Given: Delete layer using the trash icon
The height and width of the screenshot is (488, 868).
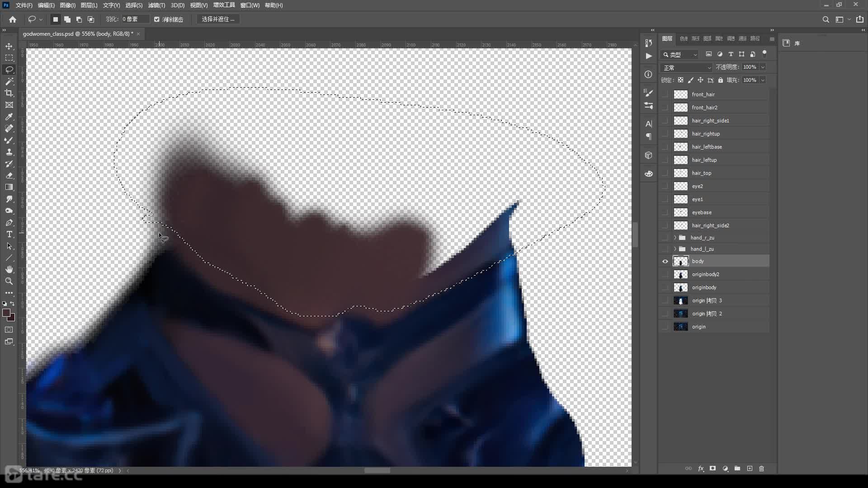Looking at the screenshot, I should tap(761, 469).
